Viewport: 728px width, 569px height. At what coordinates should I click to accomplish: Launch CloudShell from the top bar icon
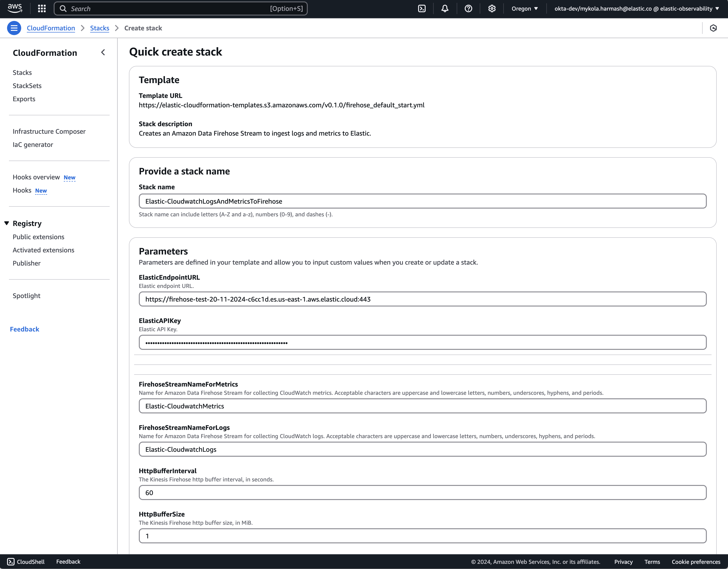422,9
